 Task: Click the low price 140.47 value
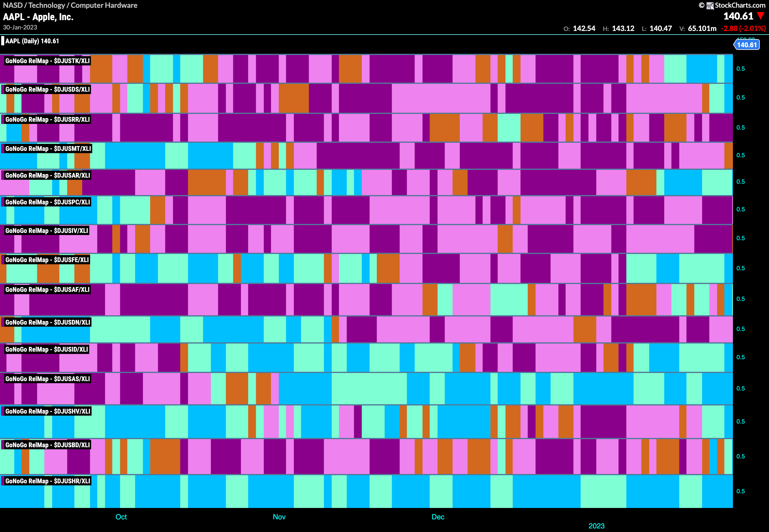click(661, 28)
